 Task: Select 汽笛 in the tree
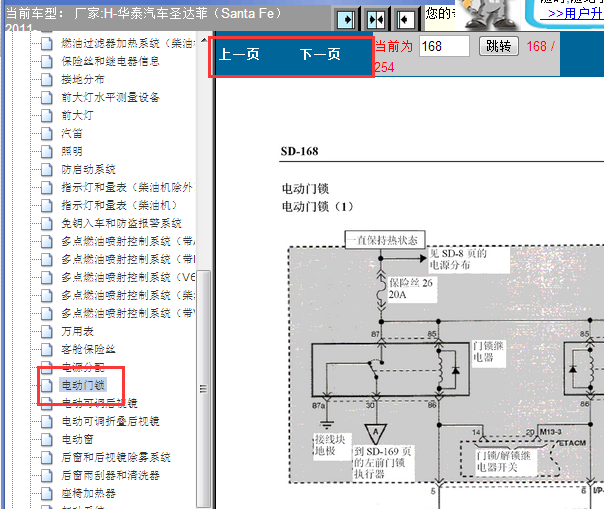(72, 133)
